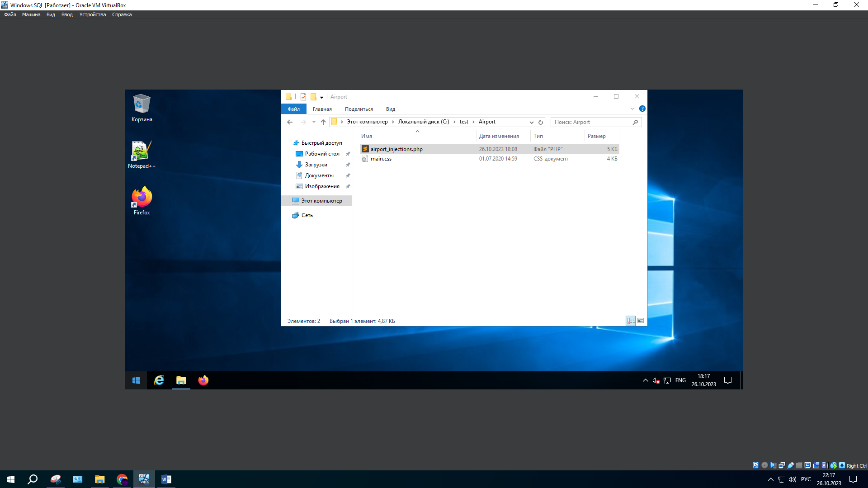Click VirtualBox shared folders status icon

[x=799, y=465]
